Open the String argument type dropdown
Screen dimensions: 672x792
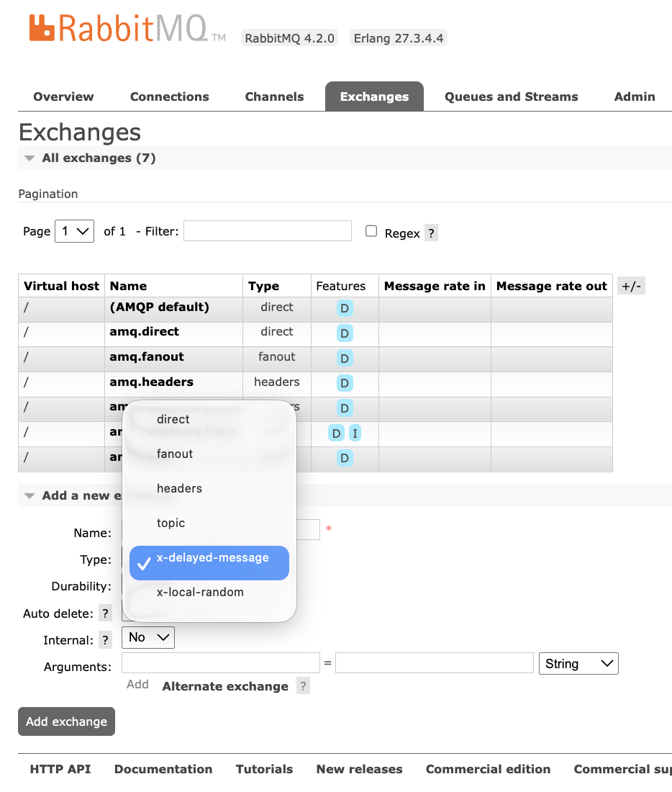tap(578, 663)
